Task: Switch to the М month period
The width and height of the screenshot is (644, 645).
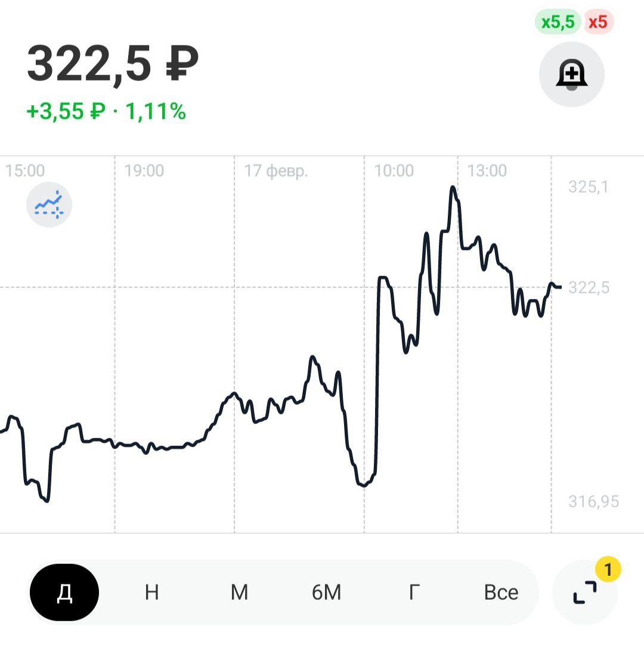Action: click(239, 593)
